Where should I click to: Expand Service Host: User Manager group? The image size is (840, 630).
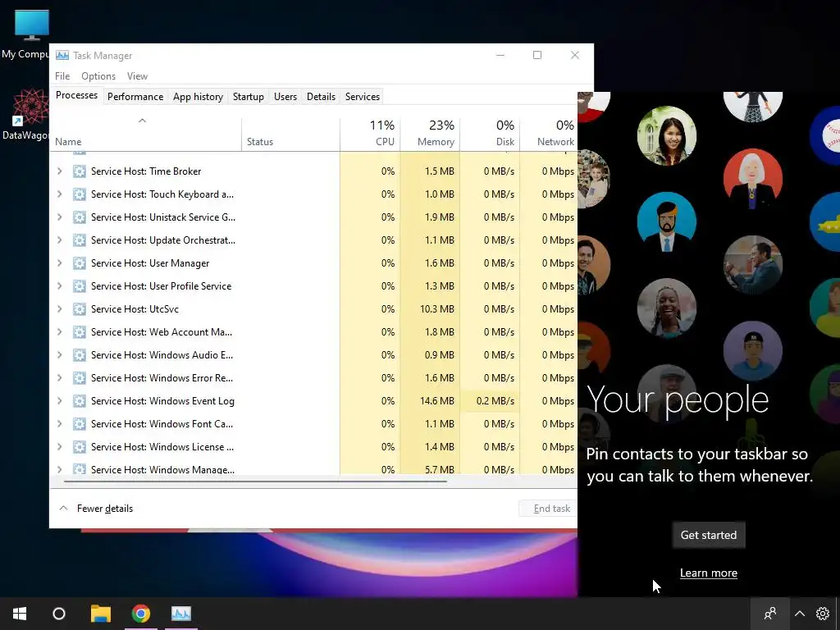59,263
